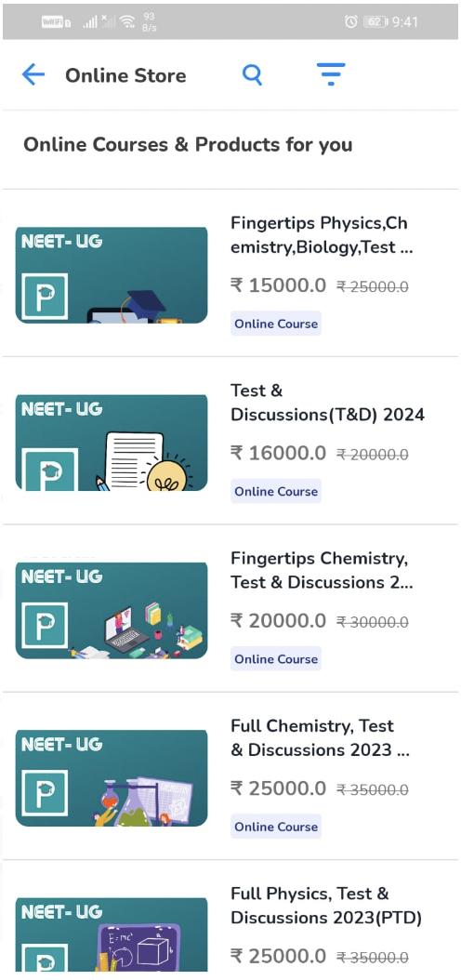Open Fingertips Physics, Chemistry, Biology course thumbnail
Screen dimensions: 461x980
click(x=112, y=275)
